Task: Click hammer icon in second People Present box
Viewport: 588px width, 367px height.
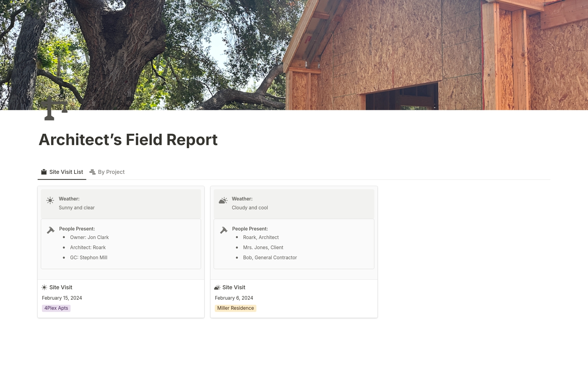Action: click(x=224, y=230)
